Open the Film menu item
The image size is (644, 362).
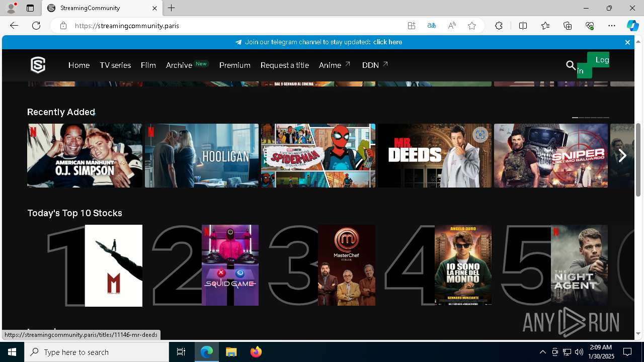click(x=148, y=65)
